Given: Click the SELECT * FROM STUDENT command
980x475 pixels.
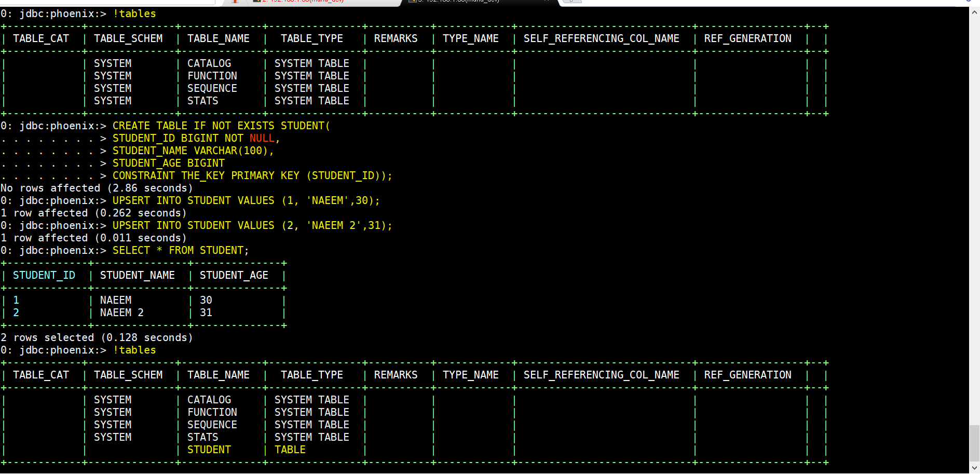Looking at the screenshot, I should click(181, 250).
